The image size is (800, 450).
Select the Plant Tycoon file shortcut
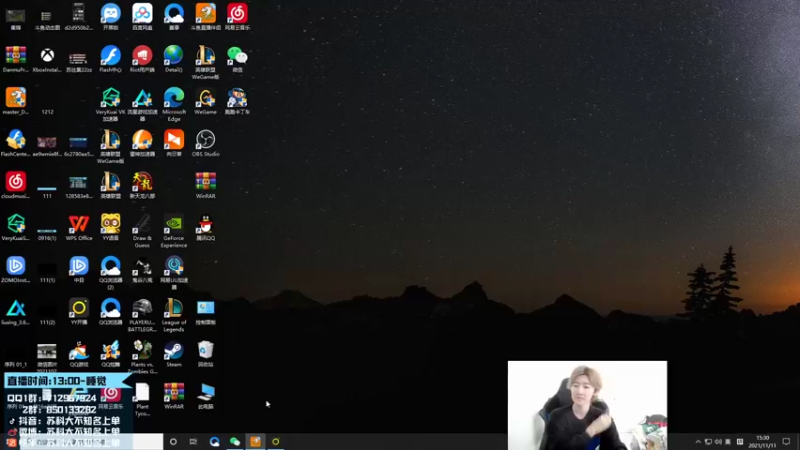coord(142,399)
